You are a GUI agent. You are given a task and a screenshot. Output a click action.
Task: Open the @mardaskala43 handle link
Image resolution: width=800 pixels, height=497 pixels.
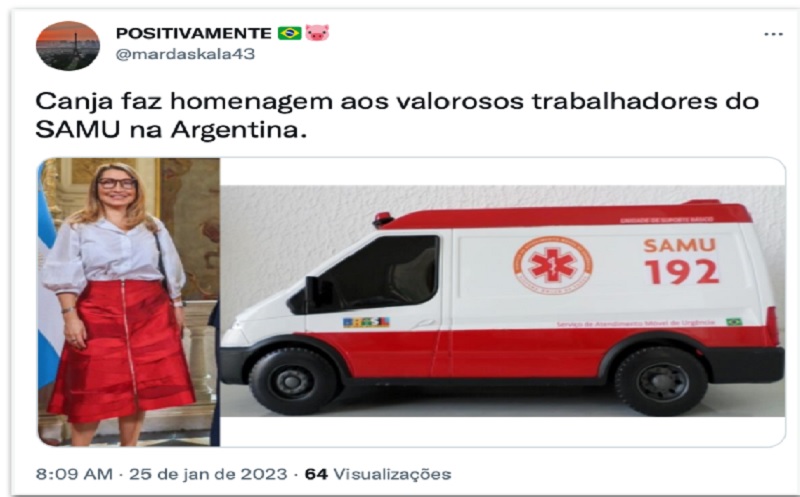pos(185,54)
